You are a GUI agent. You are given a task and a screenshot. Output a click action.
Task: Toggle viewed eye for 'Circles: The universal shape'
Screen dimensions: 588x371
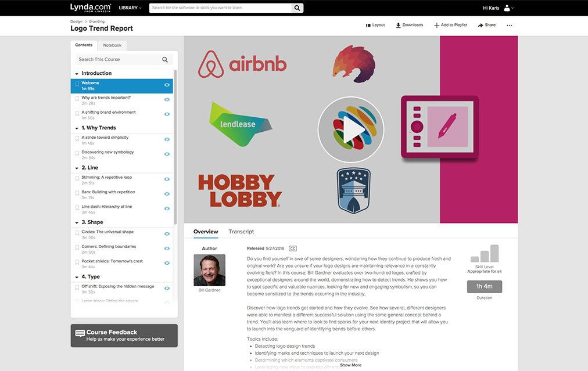(x=167, y=234)
